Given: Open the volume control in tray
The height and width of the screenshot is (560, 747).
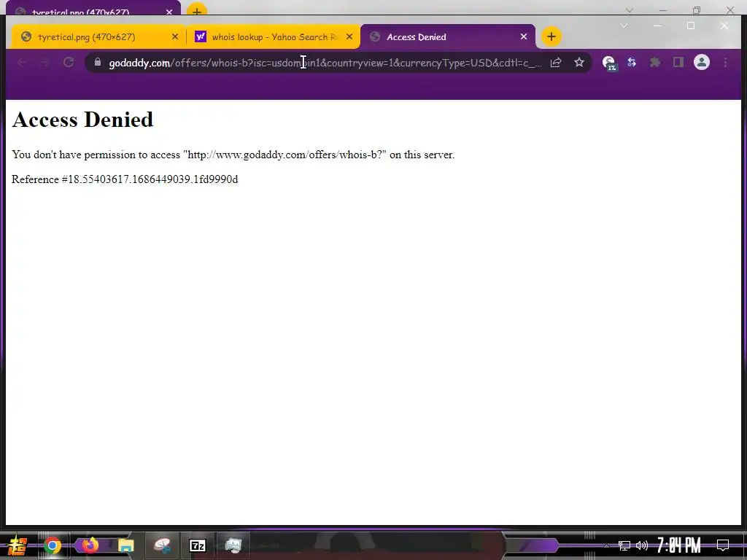Looking at the screenshot, I should (642, 545).
